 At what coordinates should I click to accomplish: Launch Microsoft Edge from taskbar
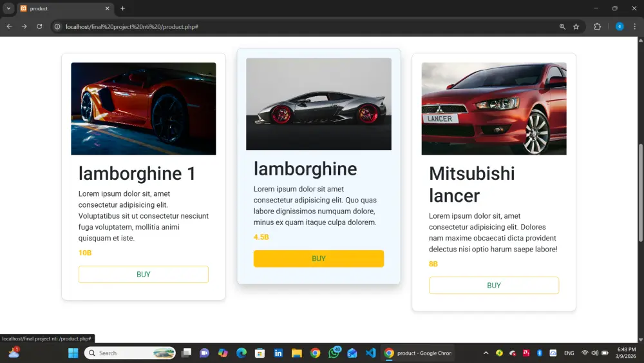[241, 353]
